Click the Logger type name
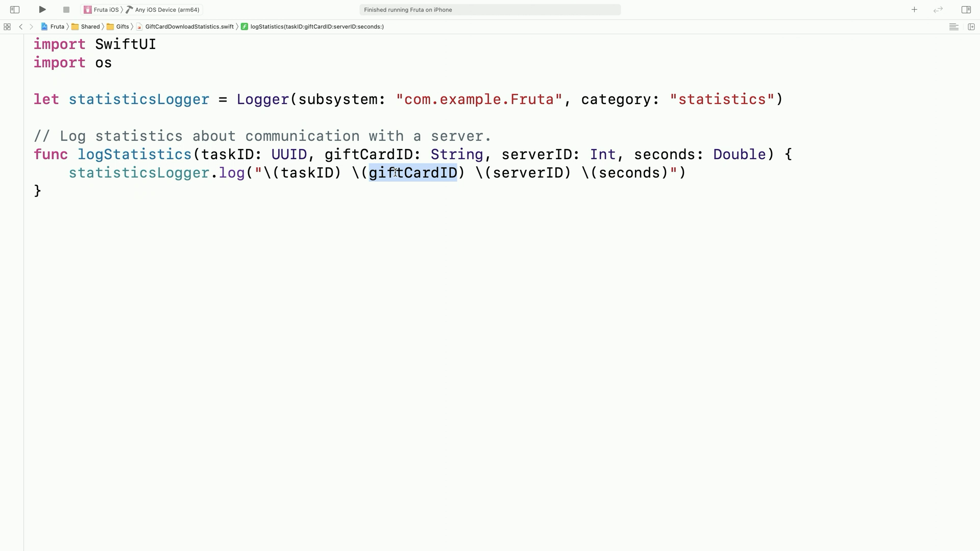The image size is (980, 551). click(x=262, y=99)
